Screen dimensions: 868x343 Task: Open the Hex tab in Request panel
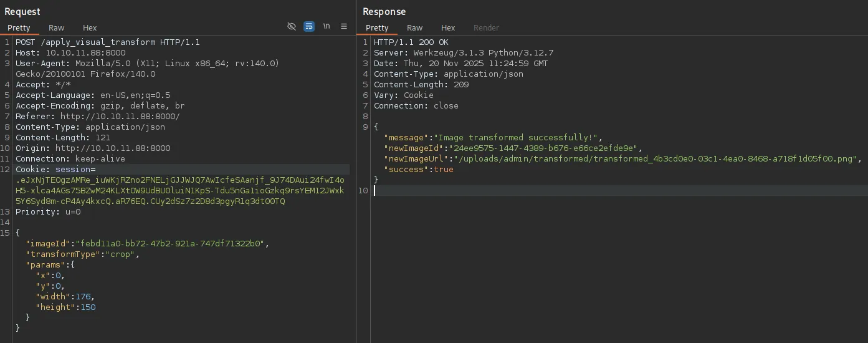[90, 27]
